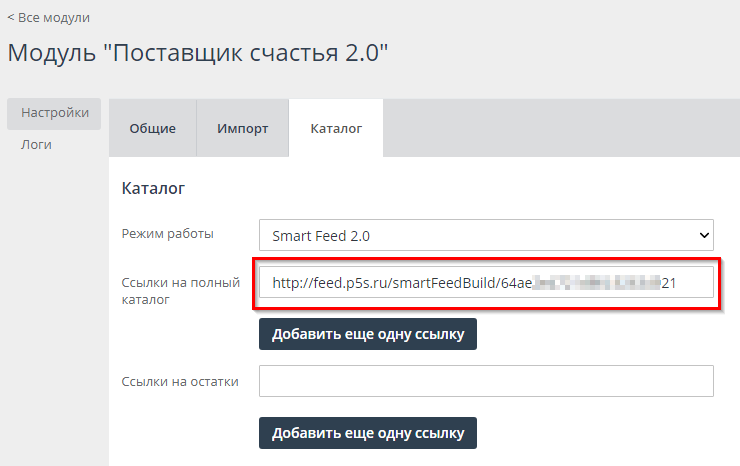Switch to the Импорт tab
The image size is (740, 466).
point(242,128)
